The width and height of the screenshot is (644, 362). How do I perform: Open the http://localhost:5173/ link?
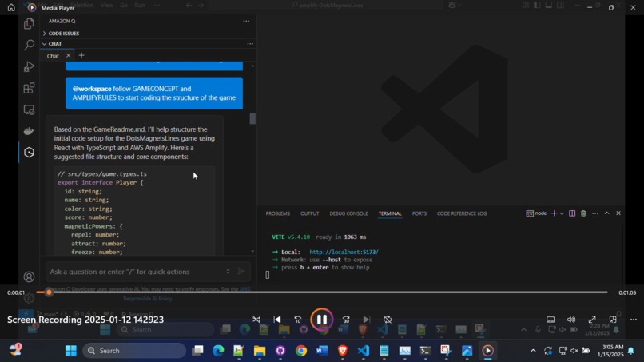[x=344, y=252]
